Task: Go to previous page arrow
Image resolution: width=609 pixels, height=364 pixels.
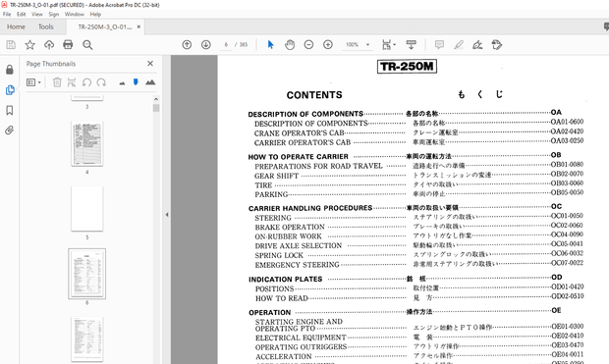Action: pyautogui.click(x=187, y=44)
